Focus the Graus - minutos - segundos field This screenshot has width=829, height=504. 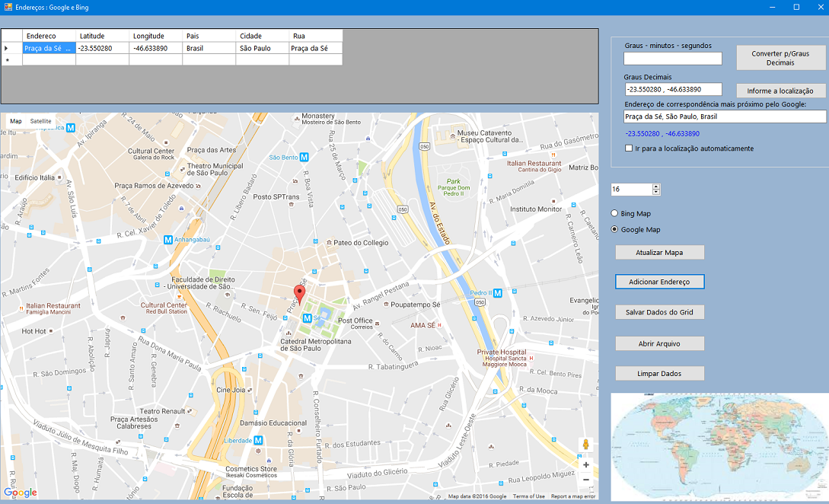point(672,58)
